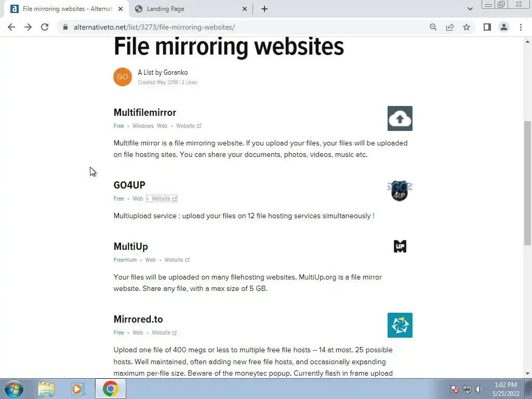Click the scrollbar up arrow

527,42
